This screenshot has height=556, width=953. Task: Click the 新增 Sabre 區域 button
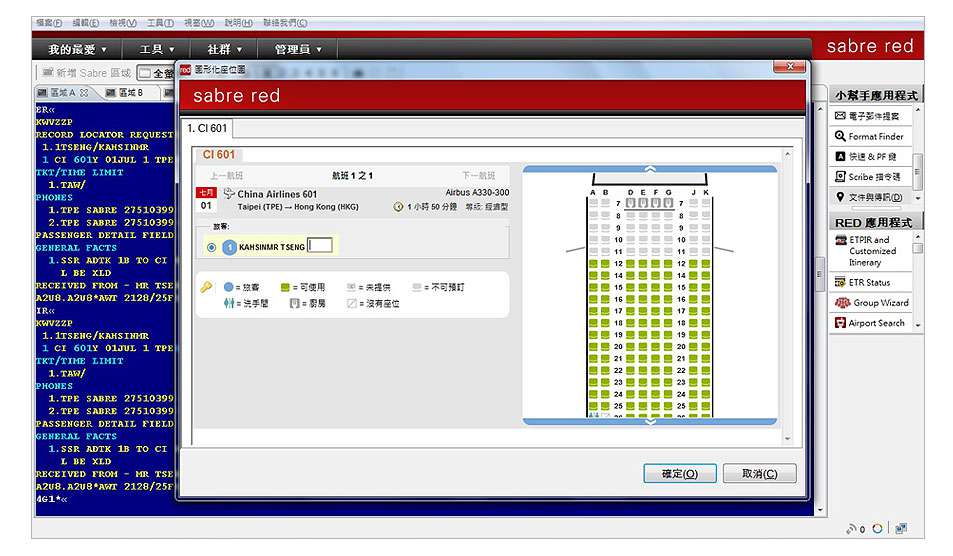87,73
